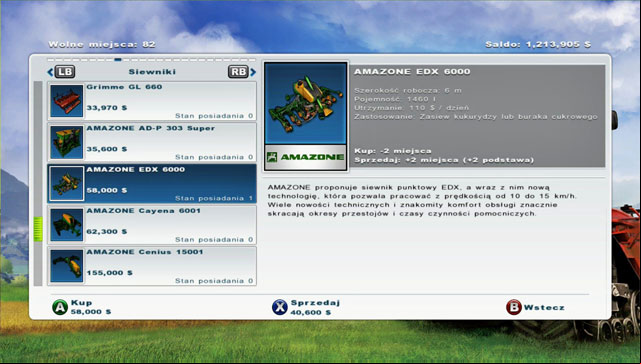Select the AMAZONE AD-P 303 Super thumbnail
The image size is (641, 364).
coord(67,142)
